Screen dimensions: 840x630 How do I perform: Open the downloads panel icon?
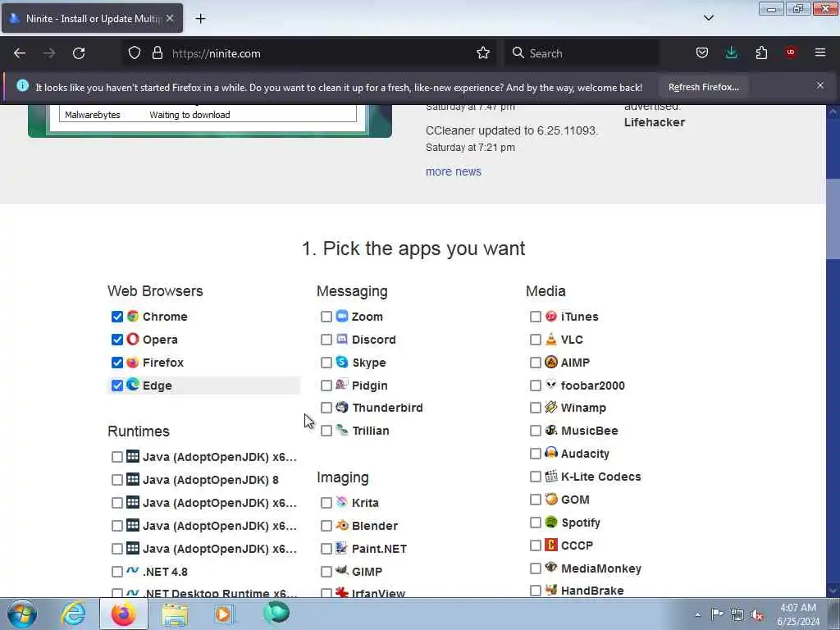click(731, 53)
